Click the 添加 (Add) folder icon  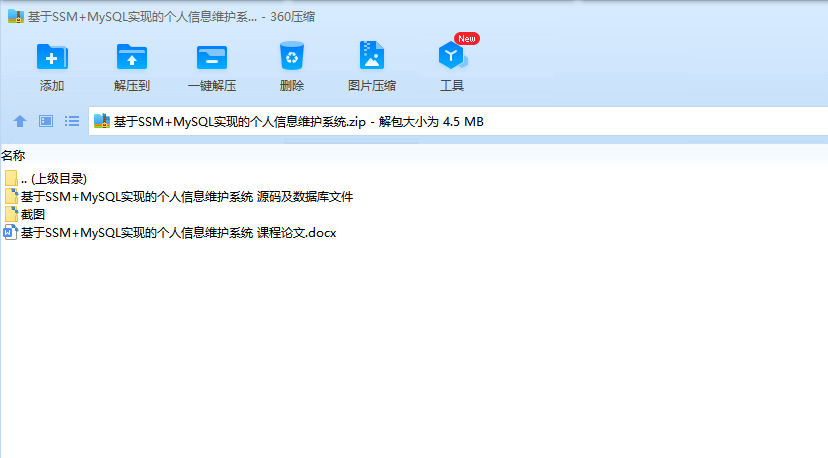pos(52,56)
